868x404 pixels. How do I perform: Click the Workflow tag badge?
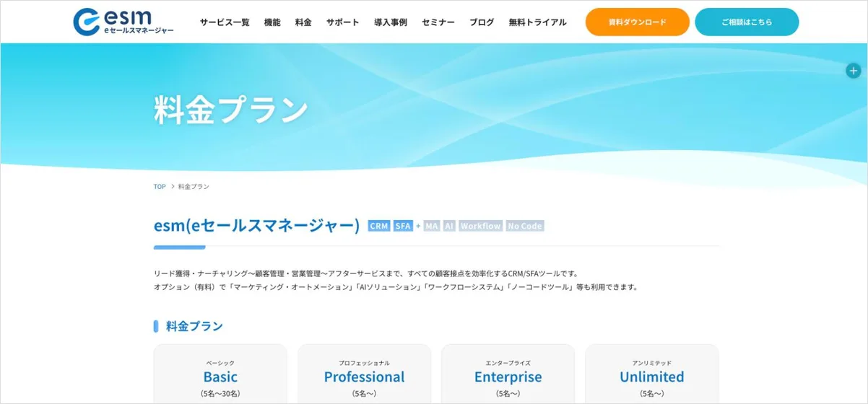tap(481, 226)
